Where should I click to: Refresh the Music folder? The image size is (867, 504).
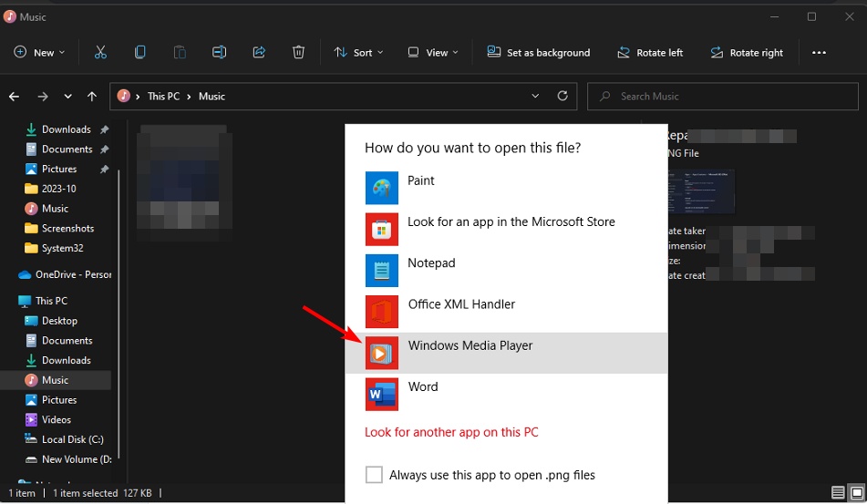pos(563,97)
